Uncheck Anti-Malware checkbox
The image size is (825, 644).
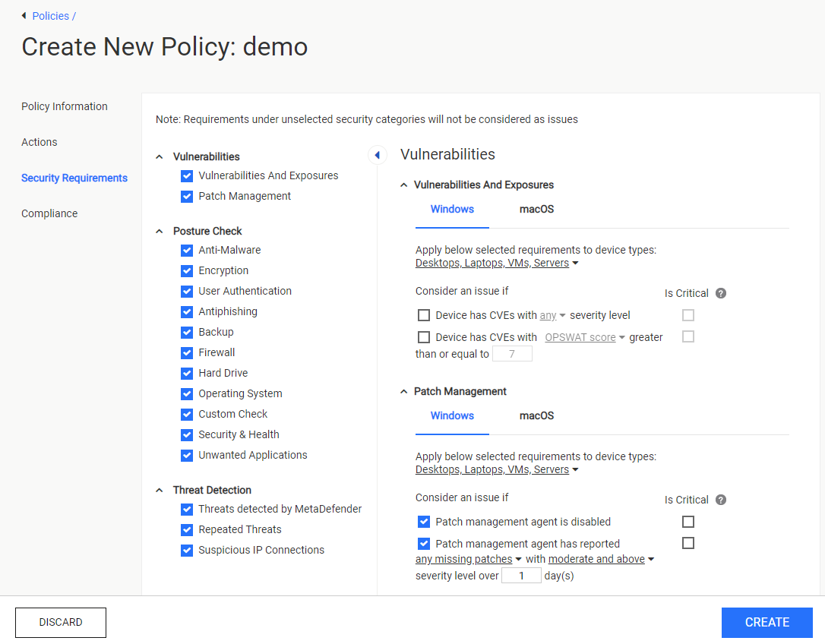187,251
